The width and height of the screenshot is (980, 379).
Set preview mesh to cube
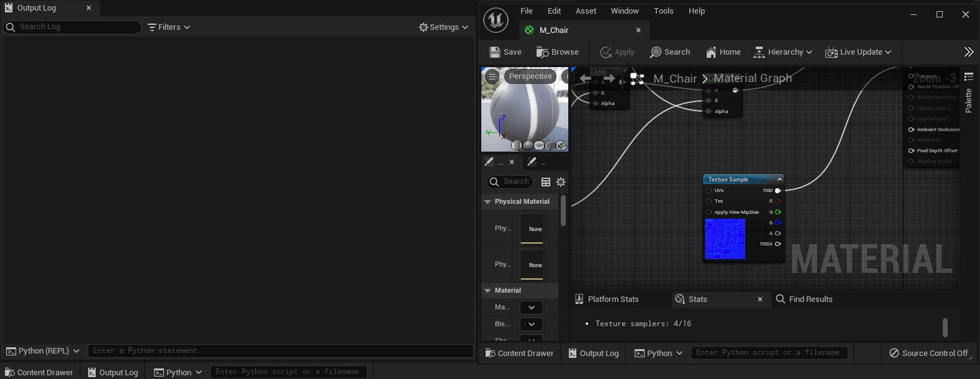click(x=550, y=145)
